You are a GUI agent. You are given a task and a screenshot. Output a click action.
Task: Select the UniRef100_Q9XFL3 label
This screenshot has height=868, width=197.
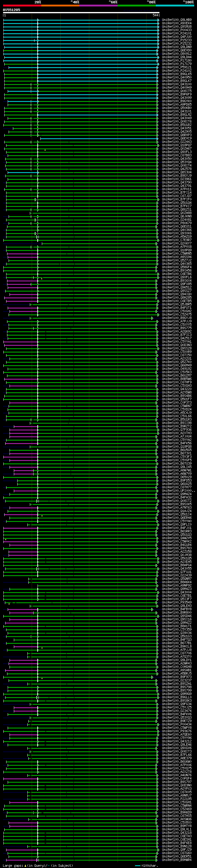(177, 152)
